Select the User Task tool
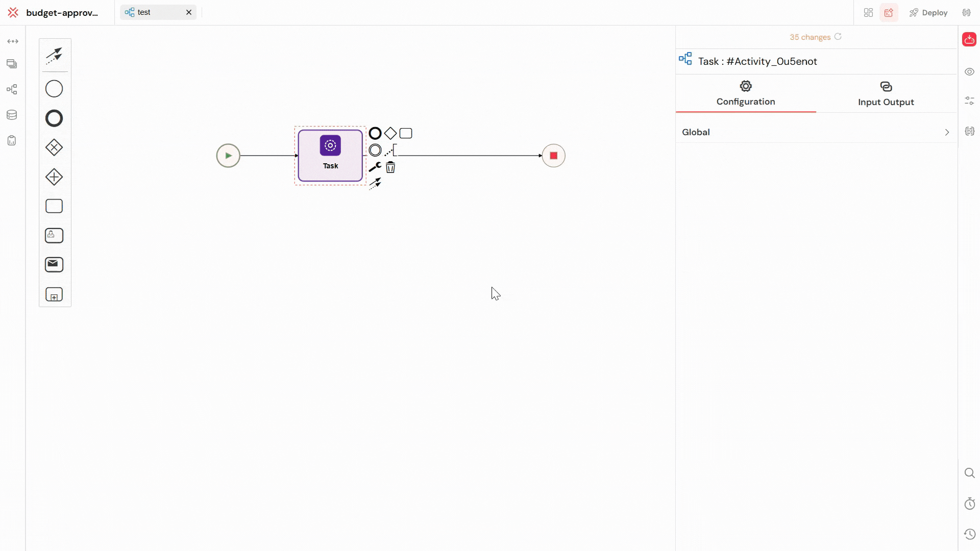 54,235
